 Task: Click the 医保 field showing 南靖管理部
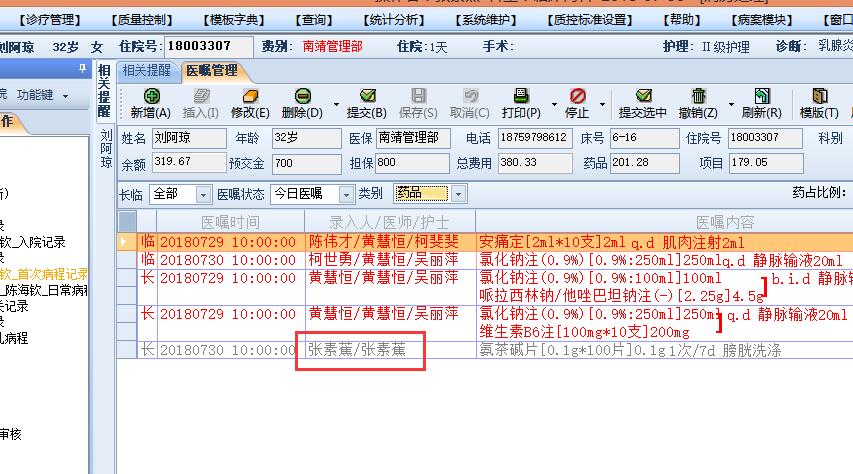coord(413,138)
